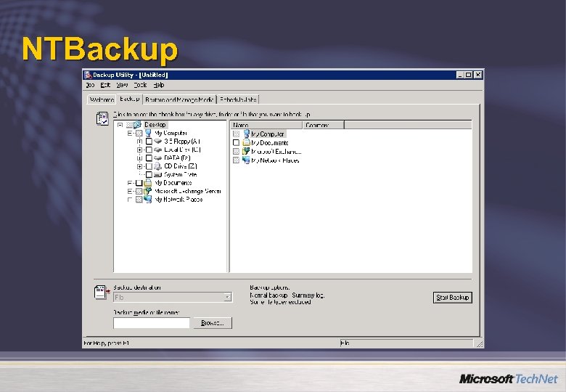The width and height of the screenshot is (566, 392).
Task: Click the Local Disk C drive icon
Action: point(157,150)
